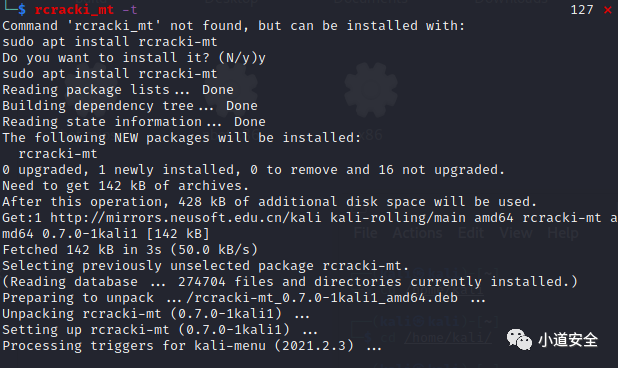Image resolution: width=618 pixels, height=368 pixels.
Task: Open the faint File menu
Action: coord(365,233)
